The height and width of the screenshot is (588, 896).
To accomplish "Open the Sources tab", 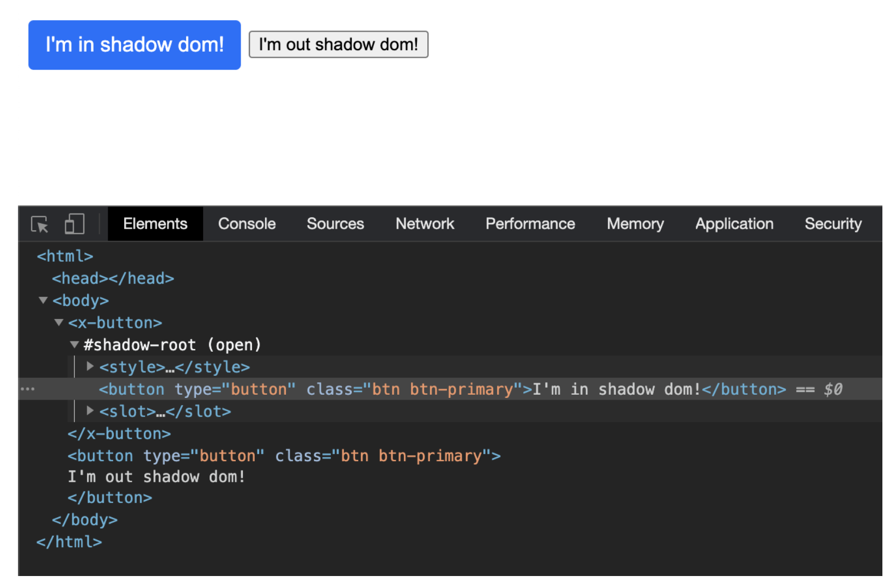I will 335,224.
